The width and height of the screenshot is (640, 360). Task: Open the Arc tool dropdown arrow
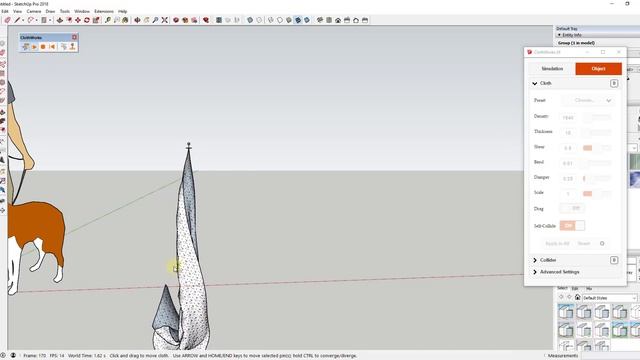pyautogui.click(x=36, y=20)
